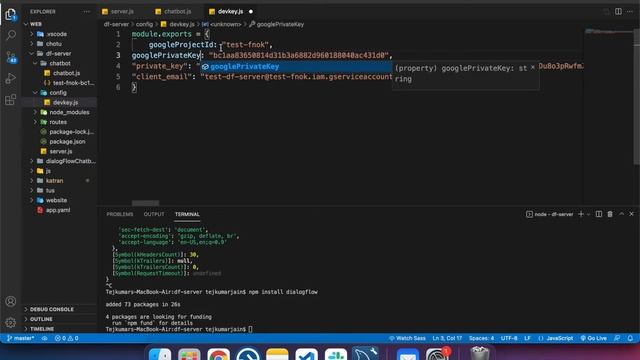
Task: Click the feedback icon in status bar
Action: [617, 338]
